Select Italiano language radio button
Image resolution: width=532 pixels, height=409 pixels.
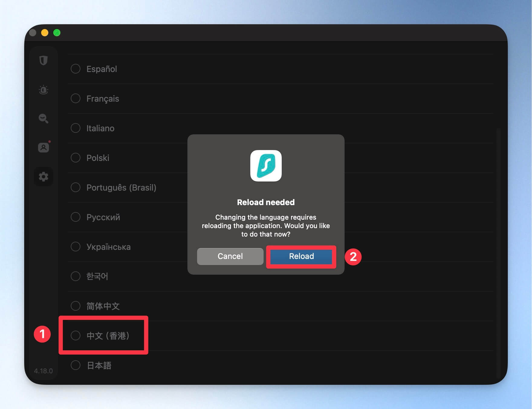click(76, 128)
